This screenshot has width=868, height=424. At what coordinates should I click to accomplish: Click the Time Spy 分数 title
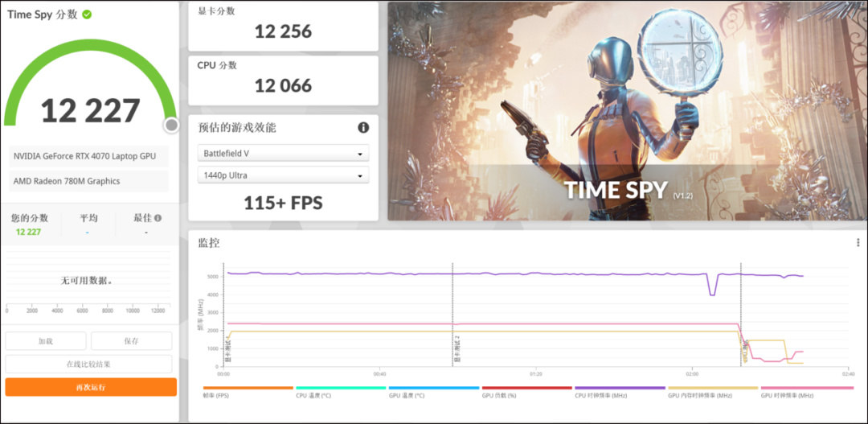[x=42, y=14]
